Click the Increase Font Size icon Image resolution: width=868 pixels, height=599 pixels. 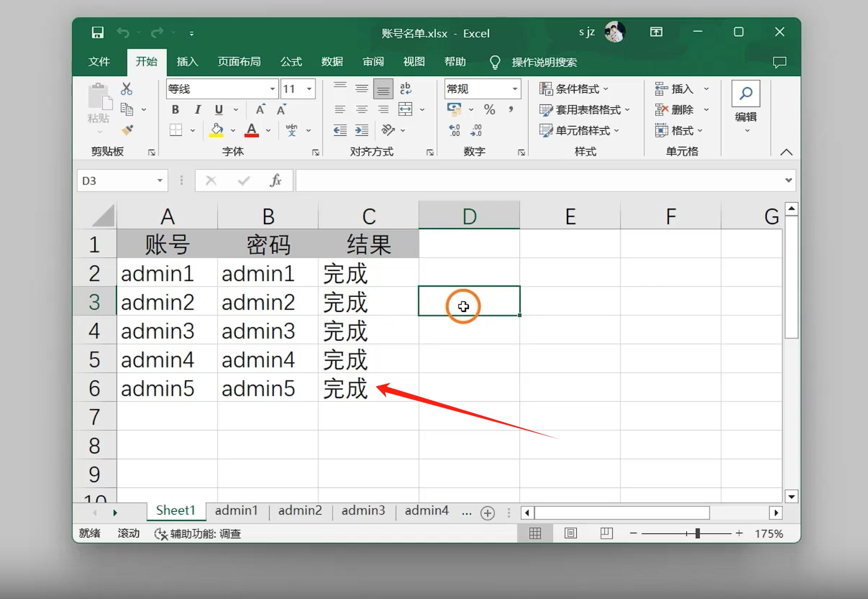click(260, 109)
